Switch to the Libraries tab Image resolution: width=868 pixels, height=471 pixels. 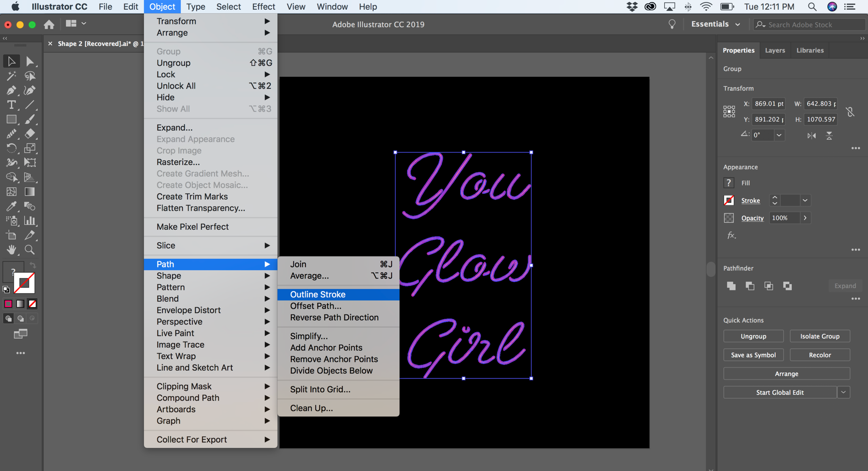[x=810, y=50]
